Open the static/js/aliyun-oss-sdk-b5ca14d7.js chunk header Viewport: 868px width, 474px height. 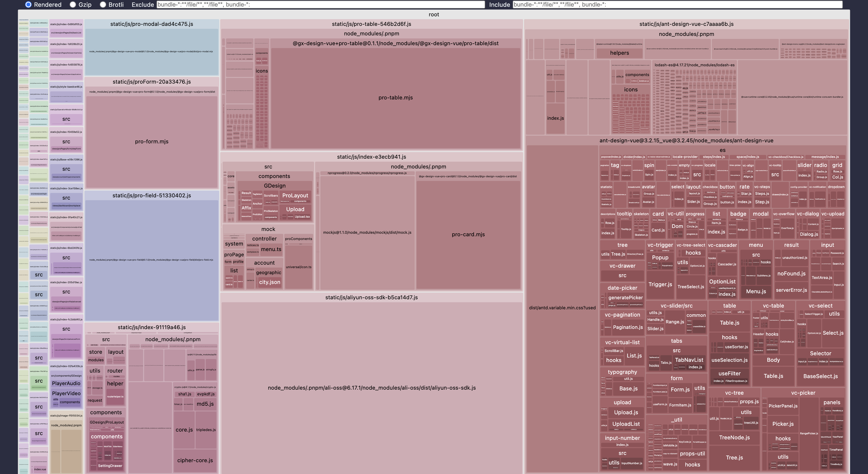tap(371, 297)
